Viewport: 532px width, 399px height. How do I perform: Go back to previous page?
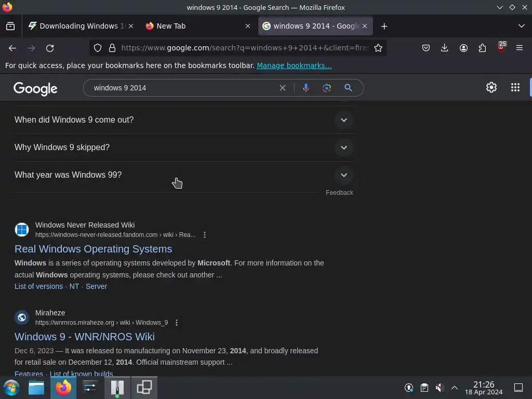pyautogui.click(x=12, y=48)
